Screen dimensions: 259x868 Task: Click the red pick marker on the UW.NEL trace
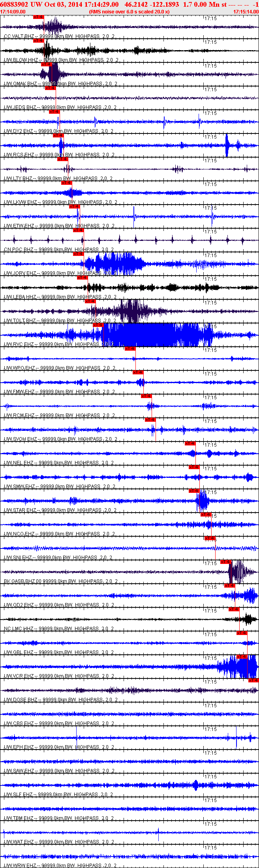point(190,443)
